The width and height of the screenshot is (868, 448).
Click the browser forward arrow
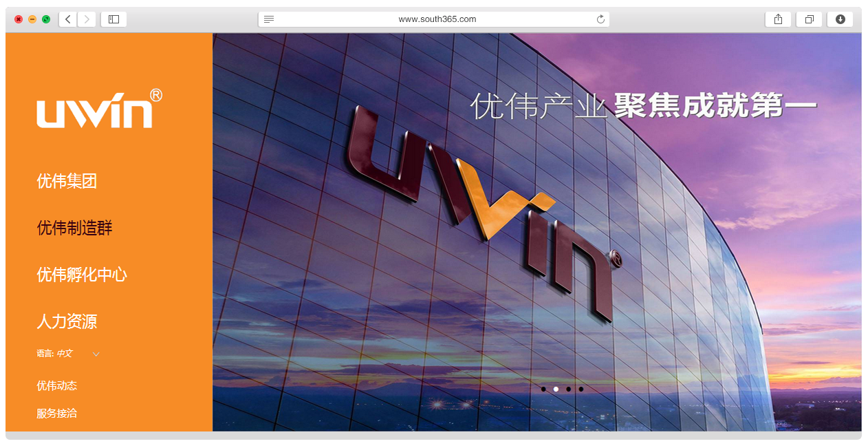(87, 19)
